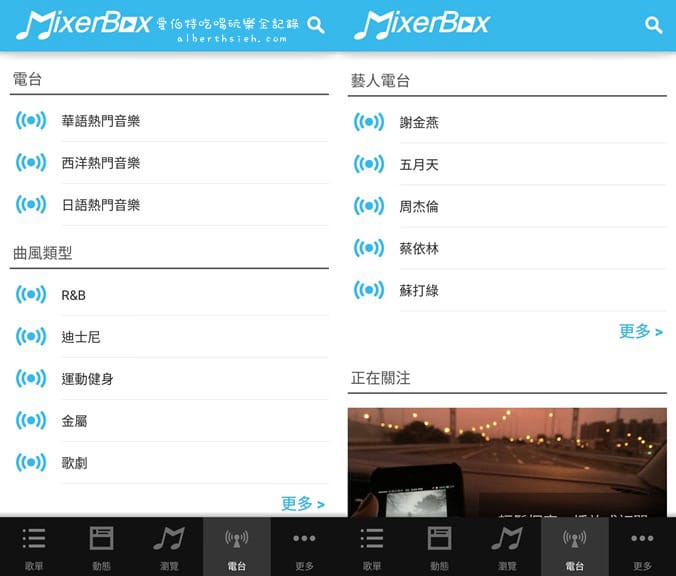Select the broadcast icon beside 蘇打綠
The height and width of the screenshot is (576, 676).
[369, 290]
